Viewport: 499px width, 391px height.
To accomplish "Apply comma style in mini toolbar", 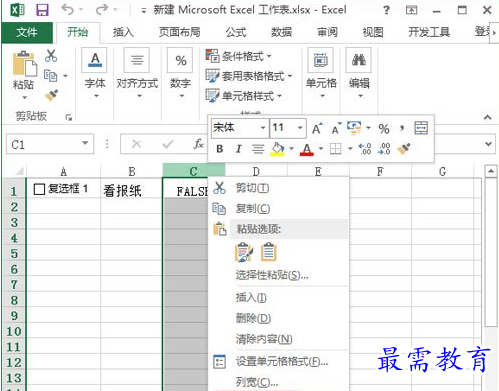I will coord(402,128).
